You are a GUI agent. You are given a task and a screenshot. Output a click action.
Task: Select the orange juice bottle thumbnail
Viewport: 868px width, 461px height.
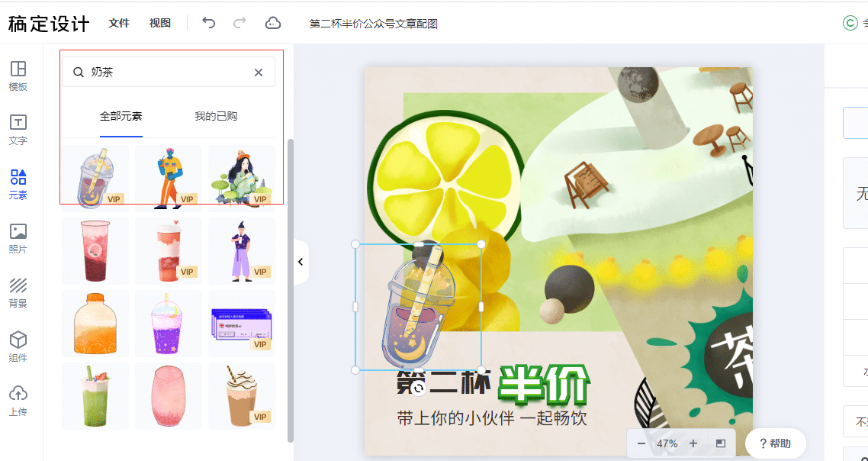click(95, 324)
